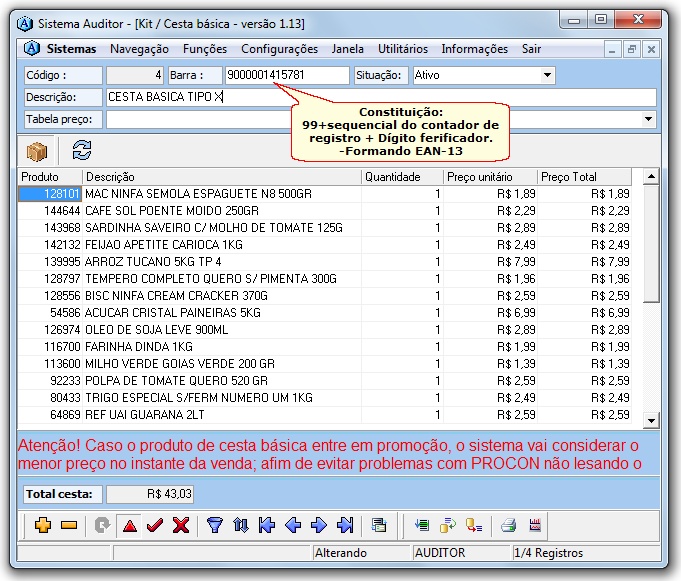Click the yellow plus add record icon
Image resolution: width=681 pixels, height=581 pixels.
[x=42, y=525]
